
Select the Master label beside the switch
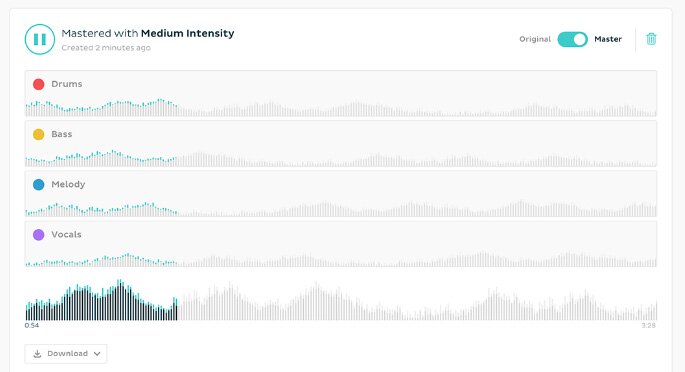[x=608, y=39]
